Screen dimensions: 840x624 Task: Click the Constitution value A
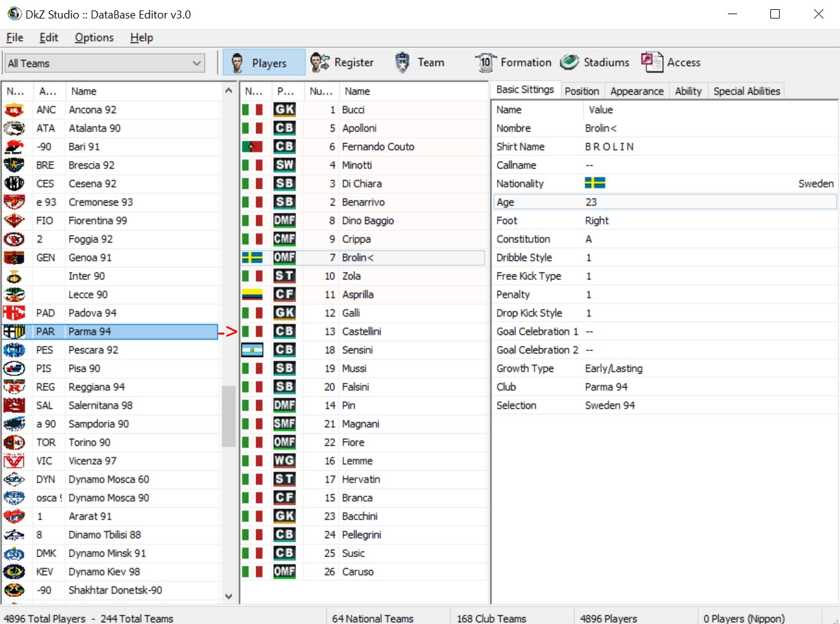pyautogui.click(x=589, y=239)
